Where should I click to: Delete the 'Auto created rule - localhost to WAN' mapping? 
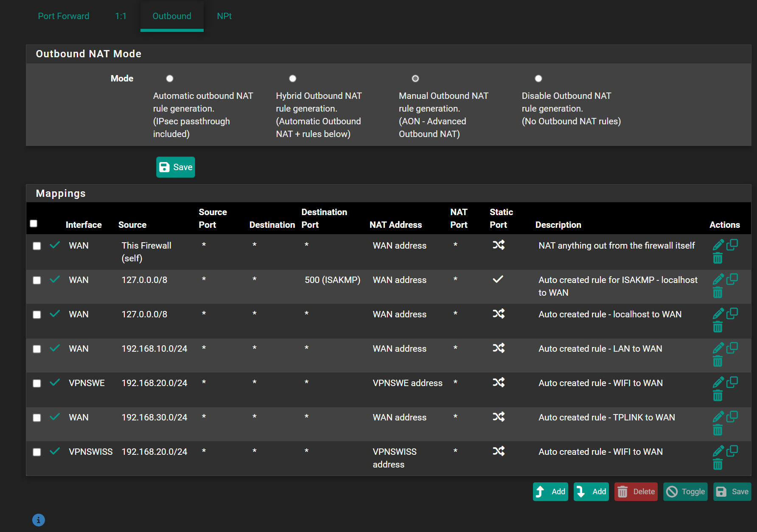(x=718, y=327)
